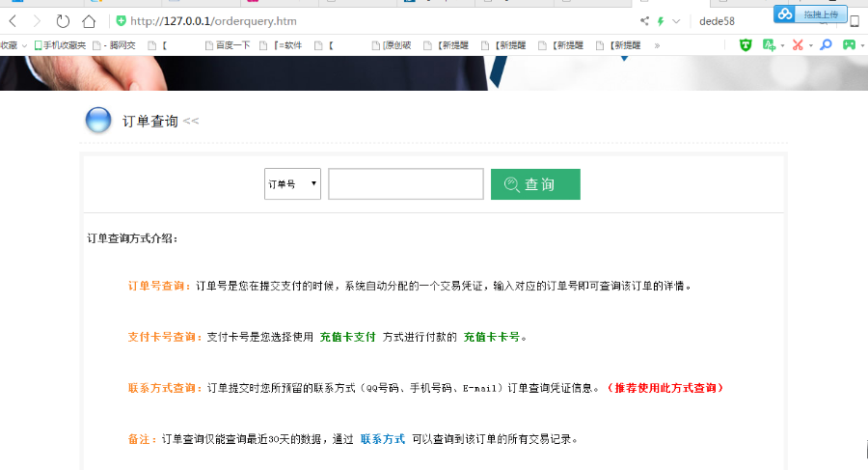Open dropdown arrow beside the translate icon
The image size is (868, 470).
pyautogui.click(x=782, y=46)
